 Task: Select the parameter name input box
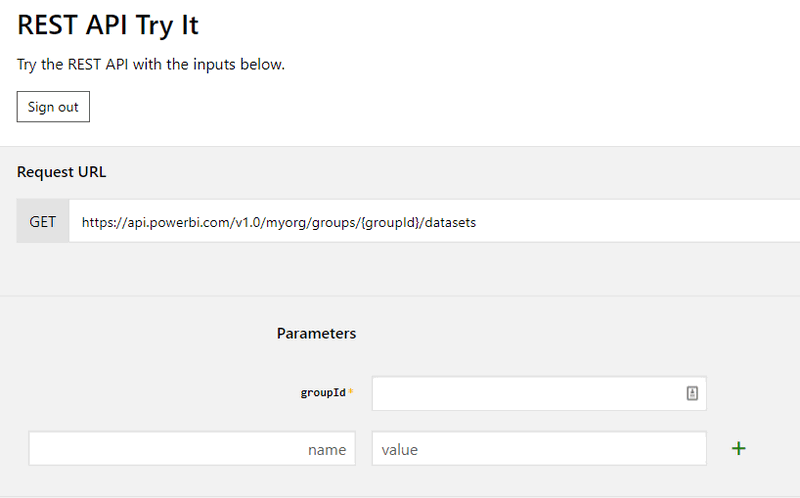[192, 449]
